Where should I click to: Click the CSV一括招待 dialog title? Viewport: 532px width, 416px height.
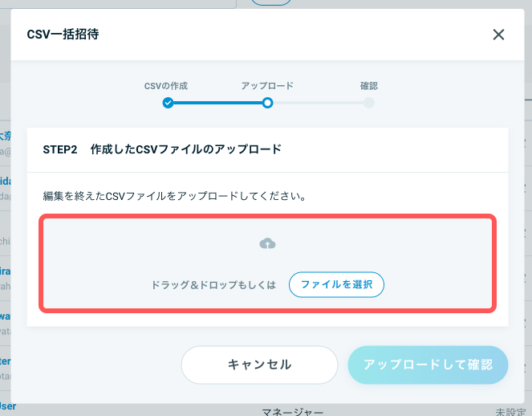click(x=63, y=35)
